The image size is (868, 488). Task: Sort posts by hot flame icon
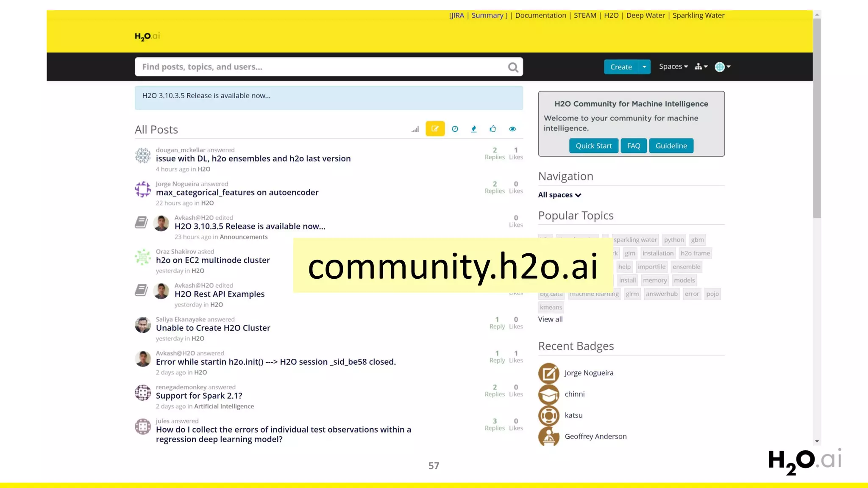click(474, 129)
